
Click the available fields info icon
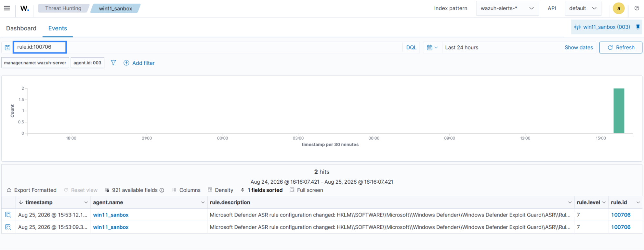tap(162, 190)
